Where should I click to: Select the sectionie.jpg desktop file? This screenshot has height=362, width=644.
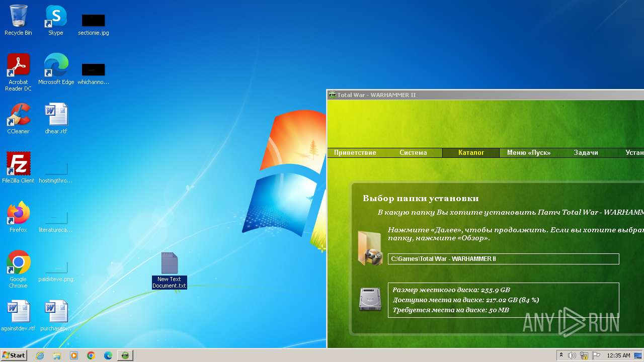click(x=94, y=24)
